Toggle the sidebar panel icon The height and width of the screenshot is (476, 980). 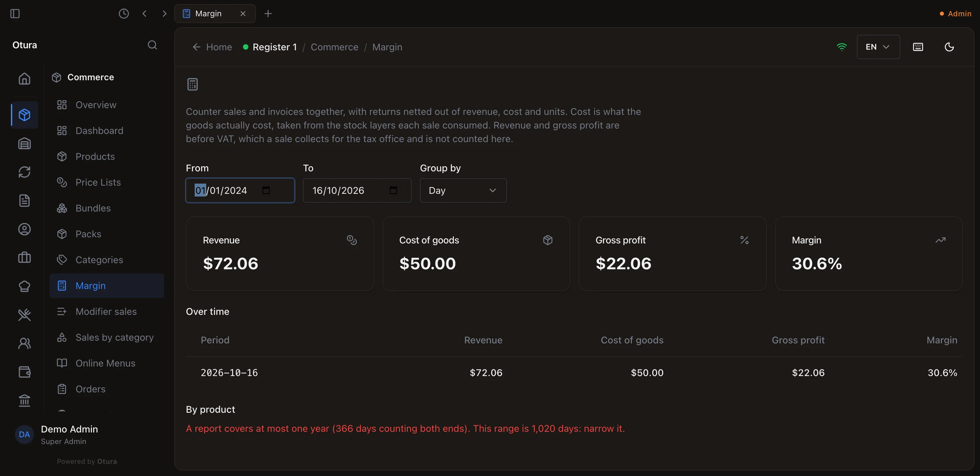pyautogui.click(x=15, y=14)
